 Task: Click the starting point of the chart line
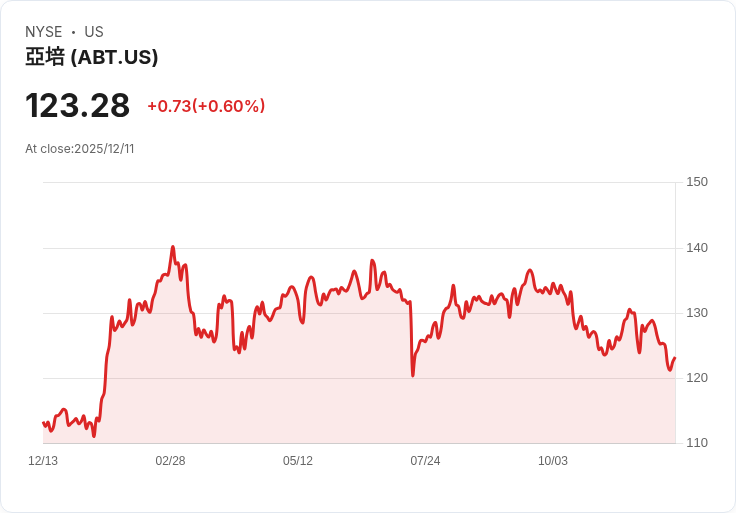tap(43, 423)
